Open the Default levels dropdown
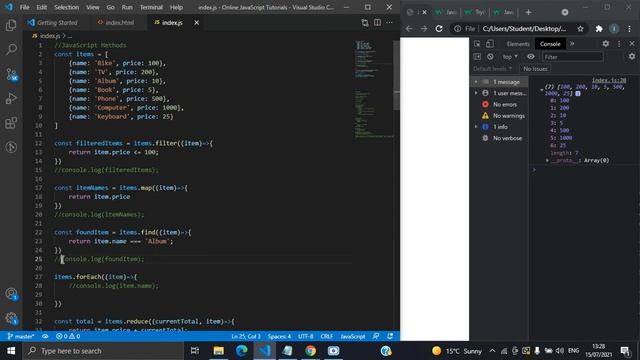Image resolution: width=640 pixels, height=360 pixels. [x=493, y=69]
